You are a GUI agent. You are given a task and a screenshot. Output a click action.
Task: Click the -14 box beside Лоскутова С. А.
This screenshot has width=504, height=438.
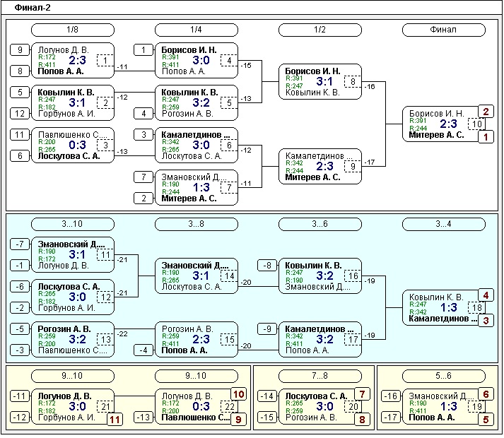(267, 396)
